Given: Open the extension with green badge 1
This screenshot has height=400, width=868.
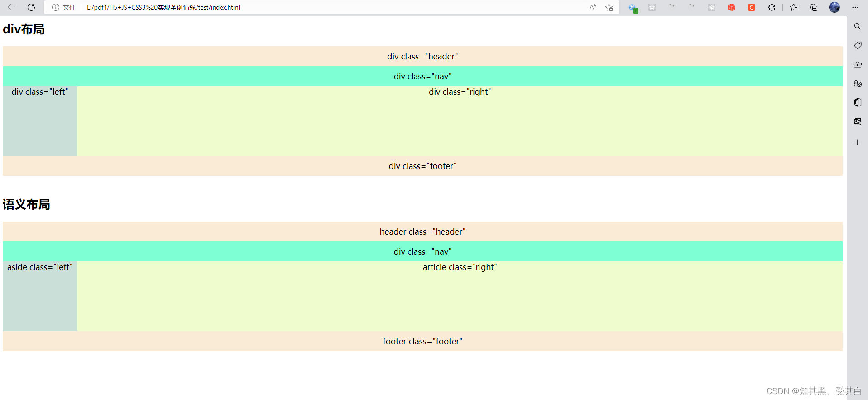Looking at the screenshot, I should pos(633,8).
